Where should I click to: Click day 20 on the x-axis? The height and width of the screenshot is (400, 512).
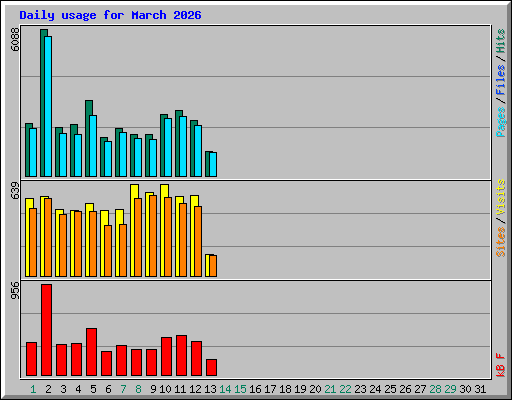tap(315, 389)
